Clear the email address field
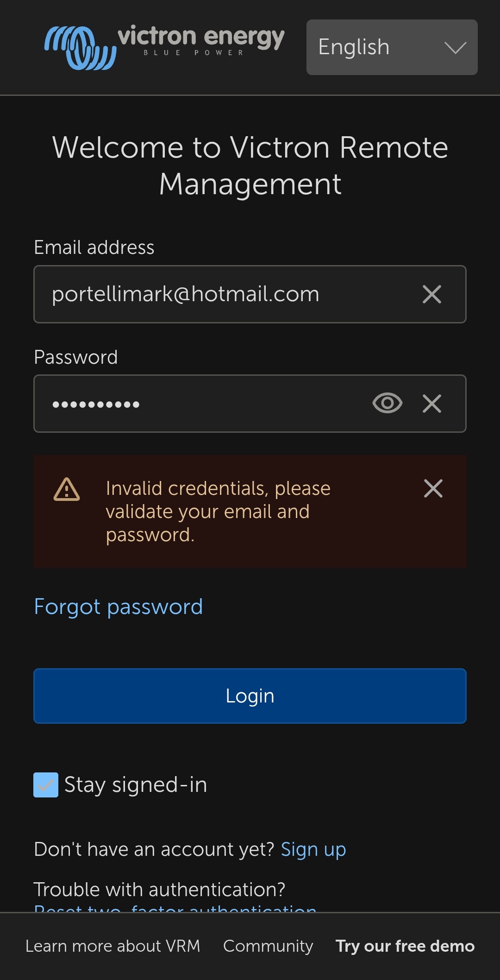 431,294
